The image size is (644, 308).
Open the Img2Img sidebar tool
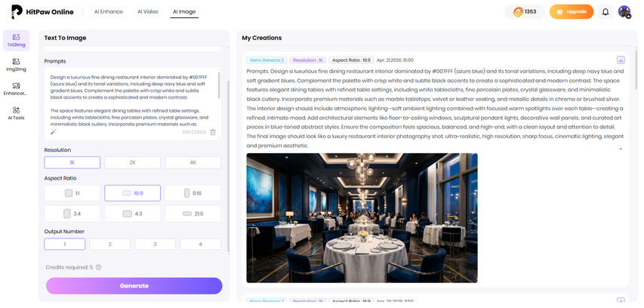(16, 65)
